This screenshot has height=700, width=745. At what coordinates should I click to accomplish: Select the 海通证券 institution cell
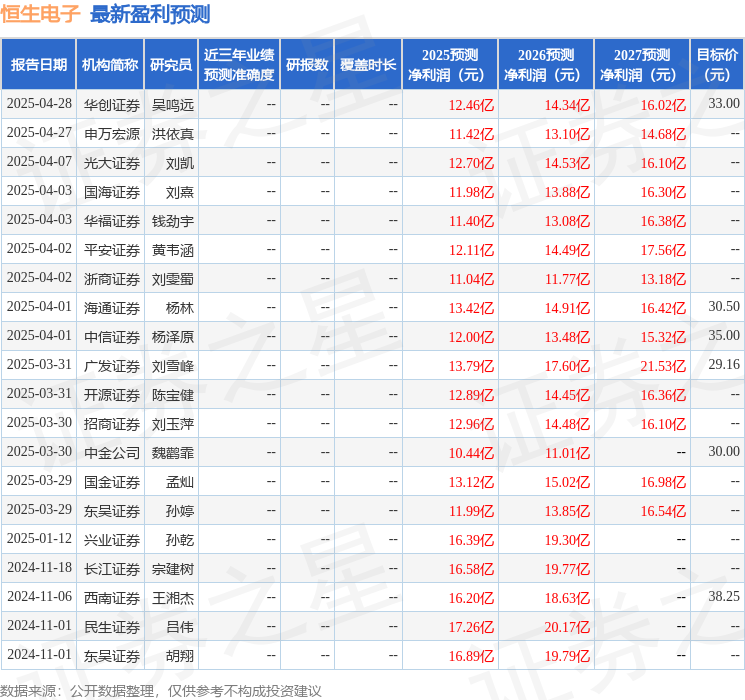coord(112,308)
